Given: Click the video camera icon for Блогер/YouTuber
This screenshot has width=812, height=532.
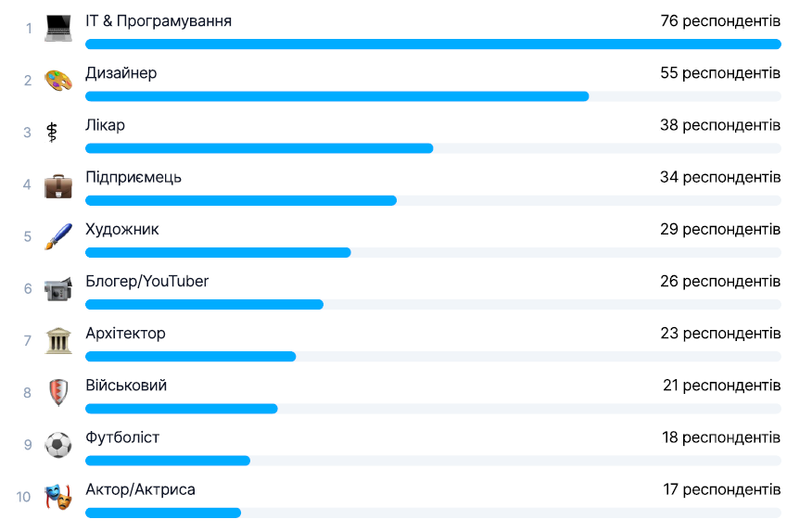Looking at the screenshot, I should pos(58,289).
